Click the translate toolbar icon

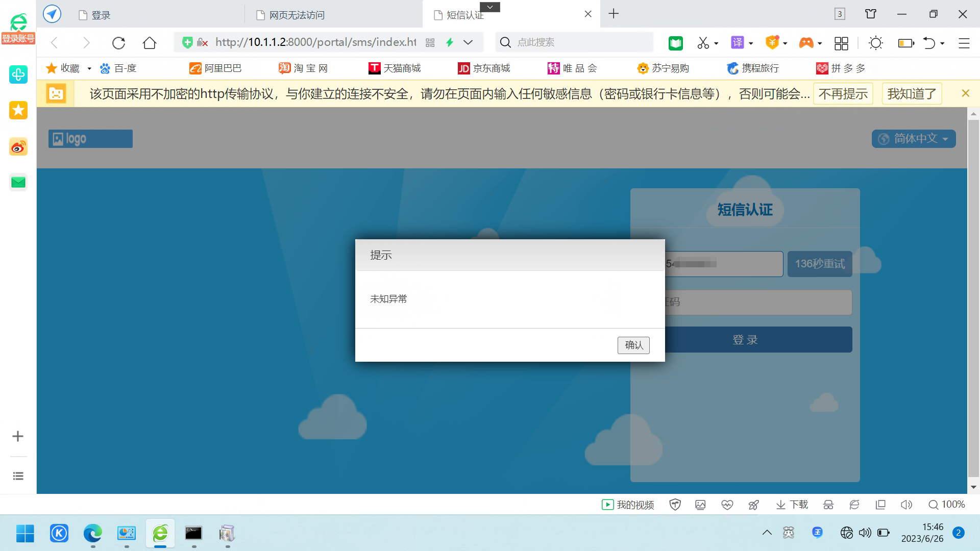[x=738, y=43]
